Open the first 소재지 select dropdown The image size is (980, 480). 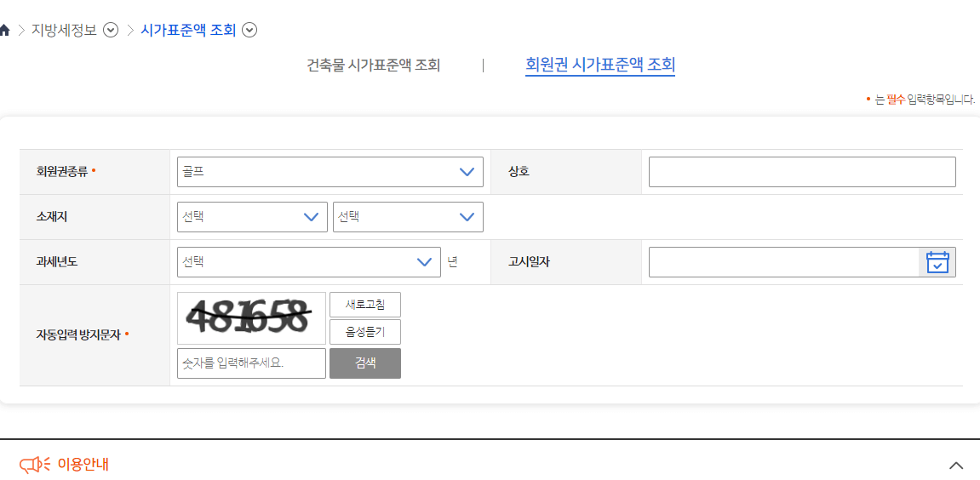coord(252,217)
